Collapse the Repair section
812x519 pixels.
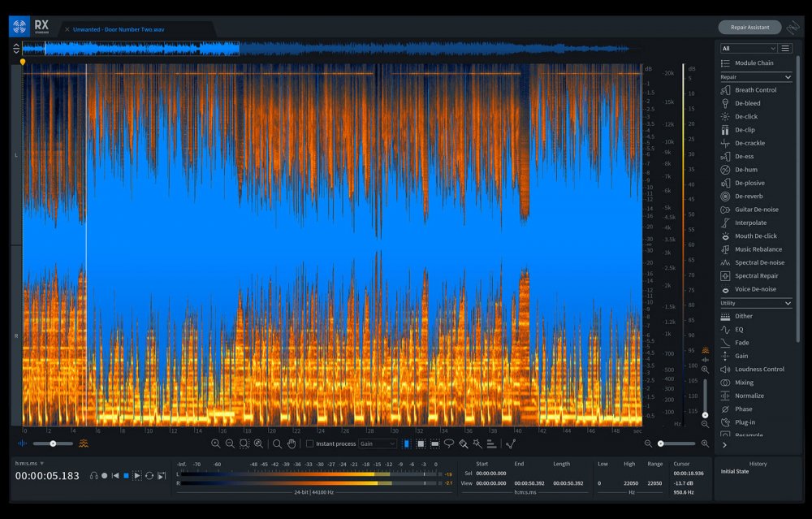[788, 77]
